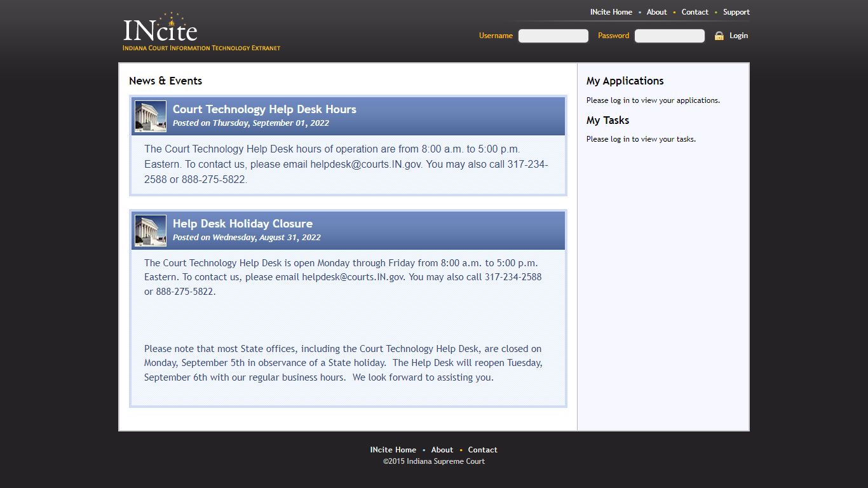Viewport: 868px width, 488px height.
Task: Click the 'hours of operation' paragraph in first post
Action: (x=346, y=164)
